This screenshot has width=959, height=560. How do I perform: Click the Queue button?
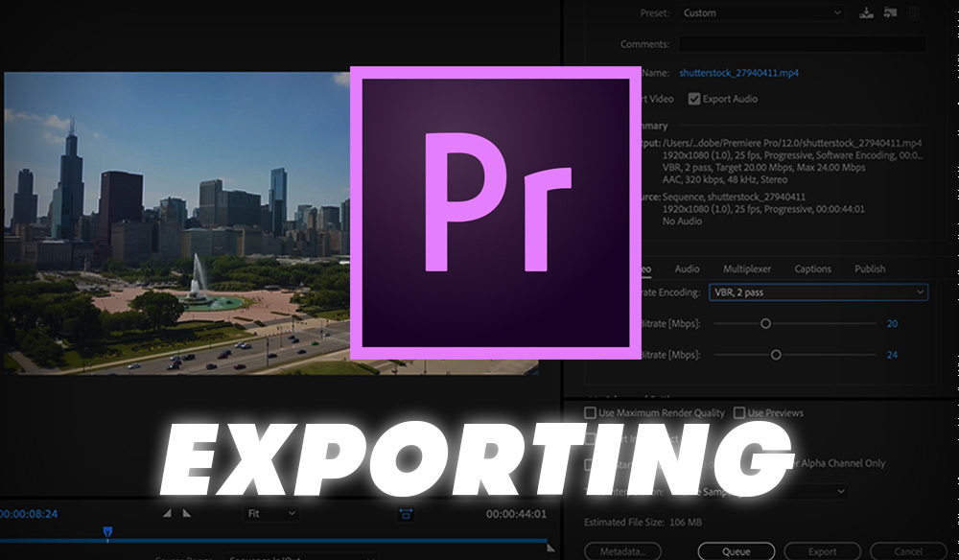pos(737,551)
